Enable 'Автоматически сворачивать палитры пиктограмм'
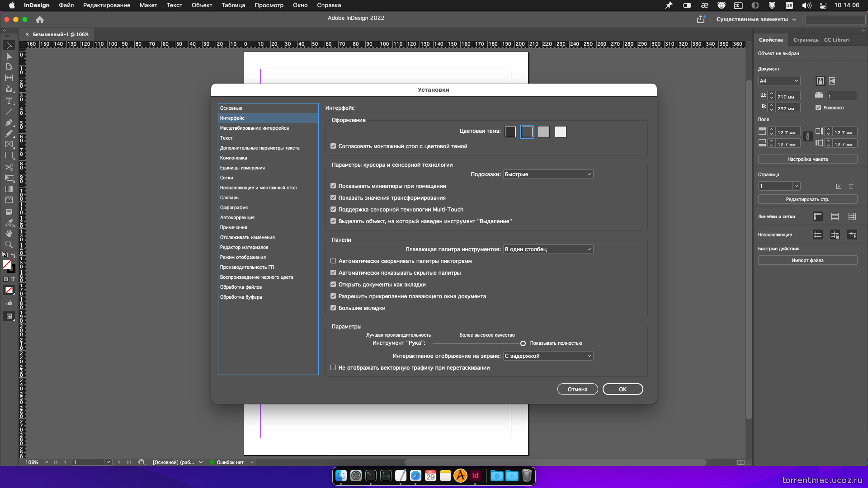 point(333,261)
